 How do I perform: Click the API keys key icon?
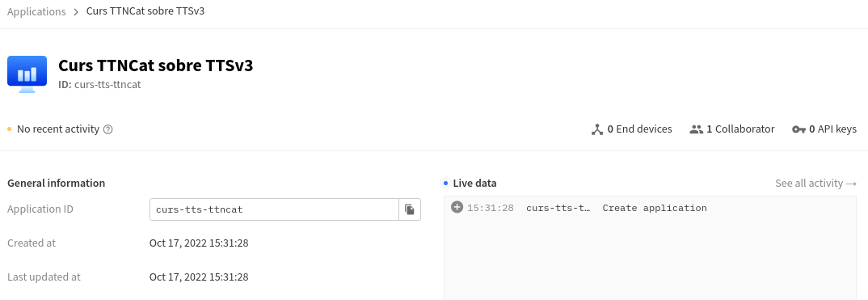click(798, 129)
